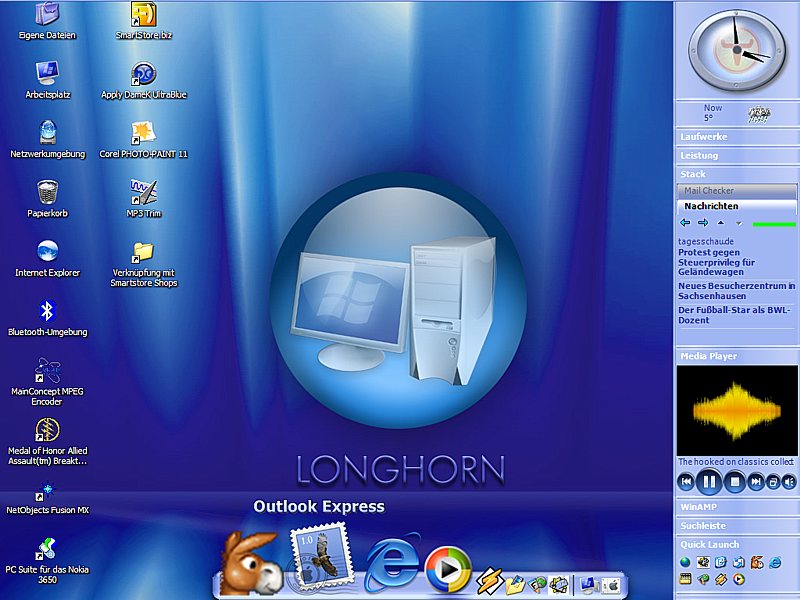Screen dimensions: 800x600
Task: Launch Winamp from the Quick Launch second row
Action: coord(721,579)
